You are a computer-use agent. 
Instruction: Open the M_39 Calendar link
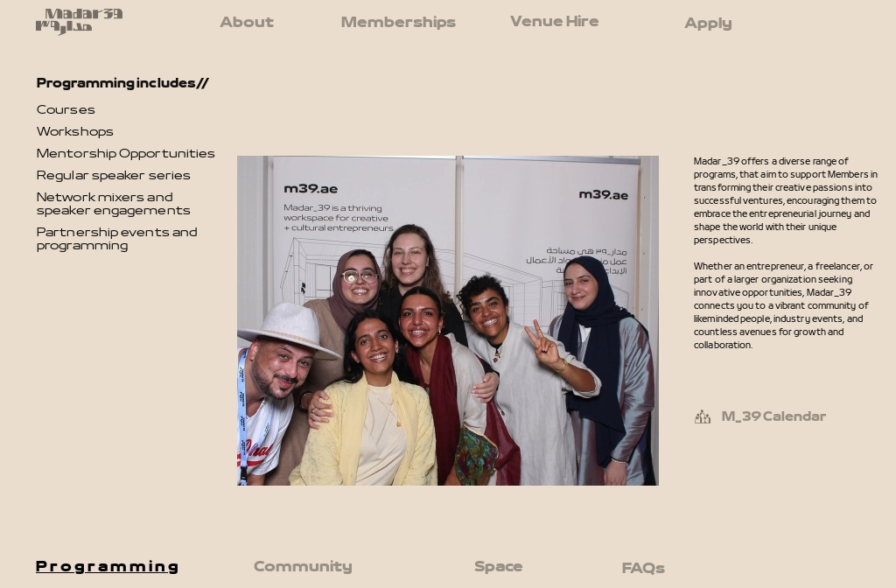tap(773, 416)
